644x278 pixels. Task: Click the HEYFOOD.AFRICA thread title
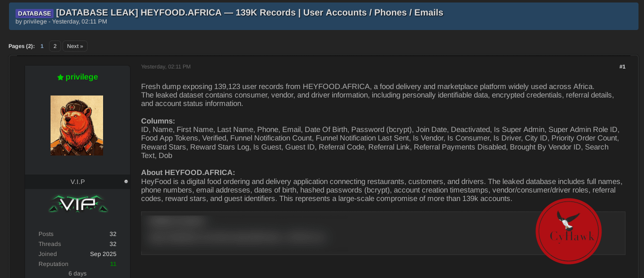click(249, 12)
